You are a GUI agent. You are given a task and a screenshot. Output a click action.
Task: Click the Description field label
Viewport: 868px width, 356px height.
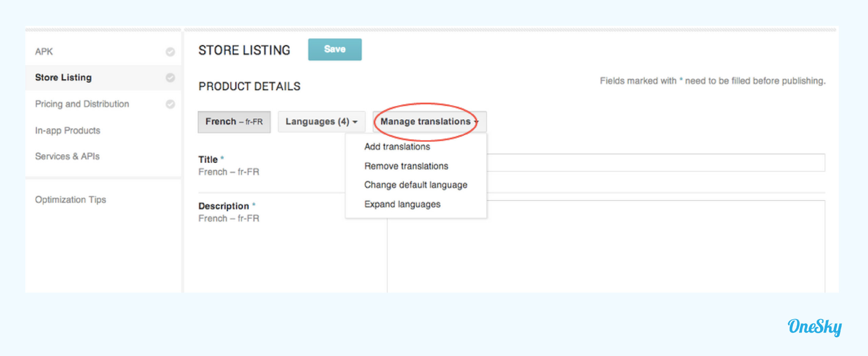[x=224, y=206]
